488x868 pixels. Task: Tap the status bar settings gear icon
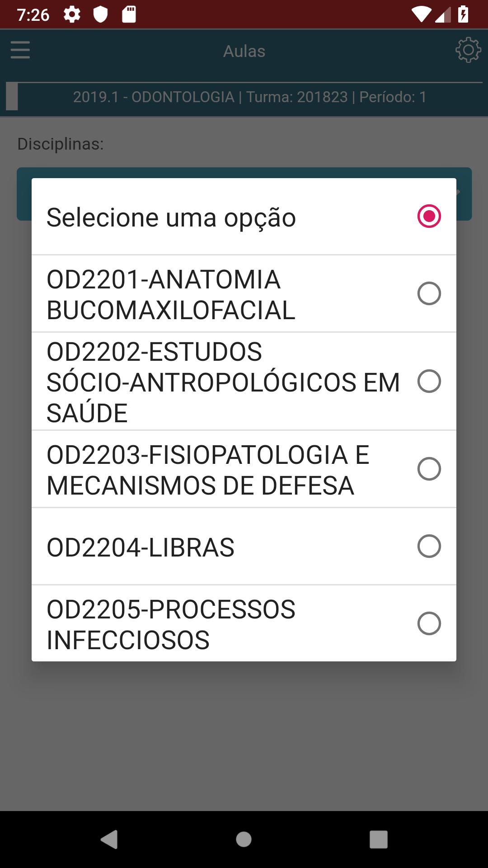[72, 14]
